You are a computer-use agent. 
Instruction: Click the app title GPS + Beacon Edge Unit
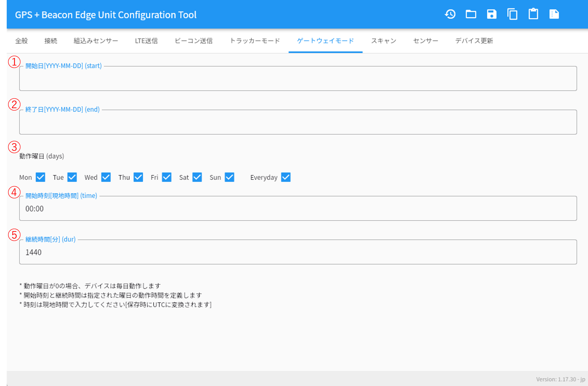pyautogui.click(x=106, y=15)
